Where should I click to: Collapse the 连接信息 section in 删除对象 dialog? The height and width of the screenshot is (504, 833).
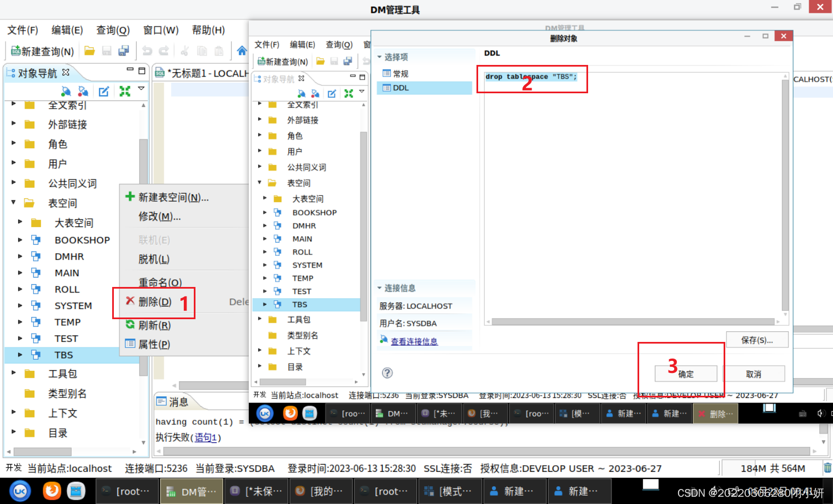tap(379, 288)
